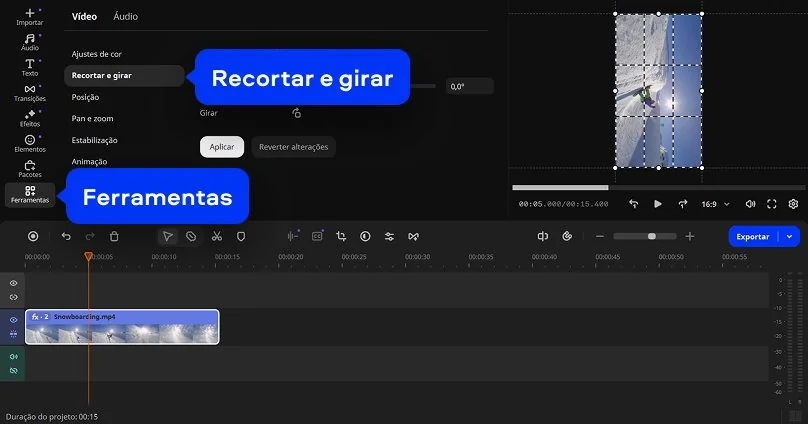
Task: Click the audio detach speaker icon
Action: pyautogui.click(x=543, y=236)
